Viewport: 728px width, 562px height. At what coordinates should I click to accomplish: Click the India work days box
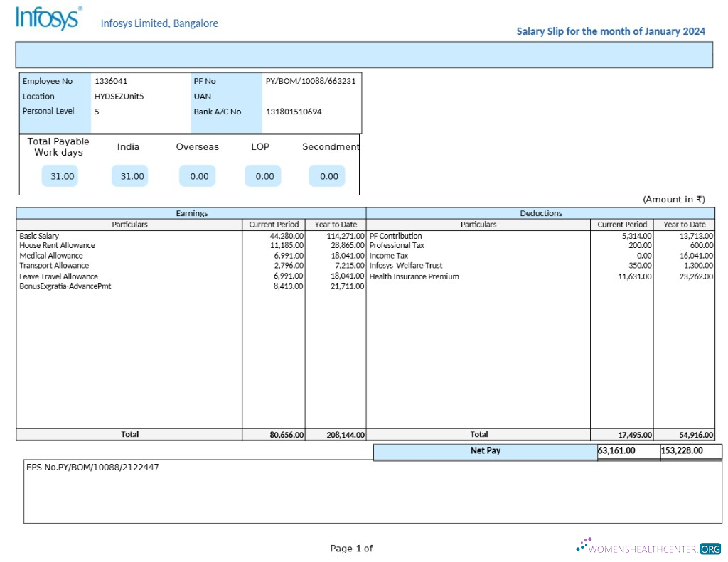(x=129, y=175)
